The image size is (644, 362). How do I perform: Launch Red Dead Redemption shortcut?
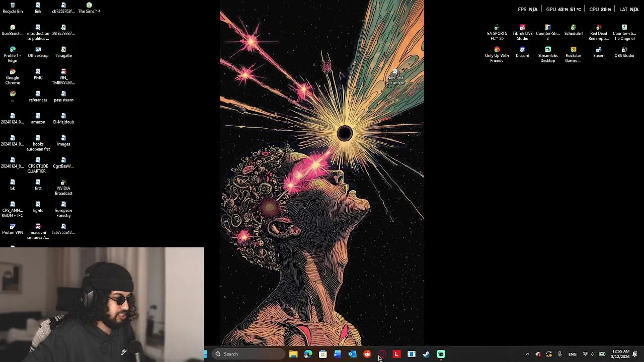coord(599,32)
